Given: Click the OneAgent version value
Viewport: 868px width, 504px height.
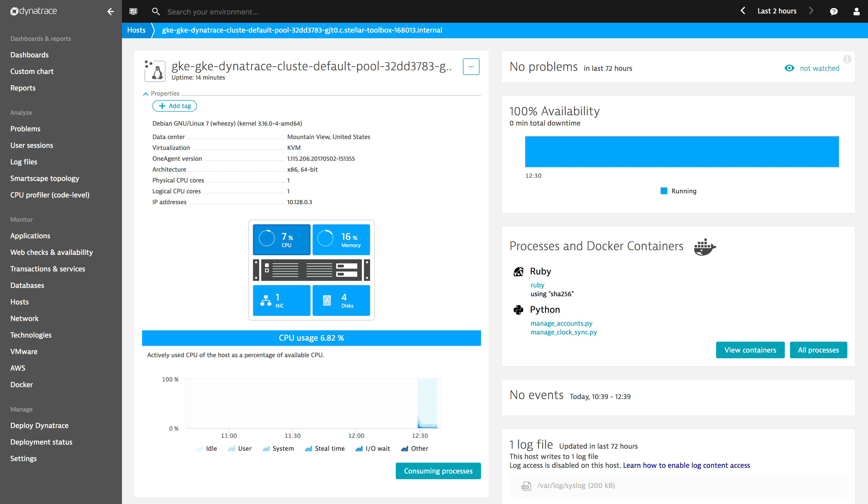Looking at the screenshot, I should point(321,159).
